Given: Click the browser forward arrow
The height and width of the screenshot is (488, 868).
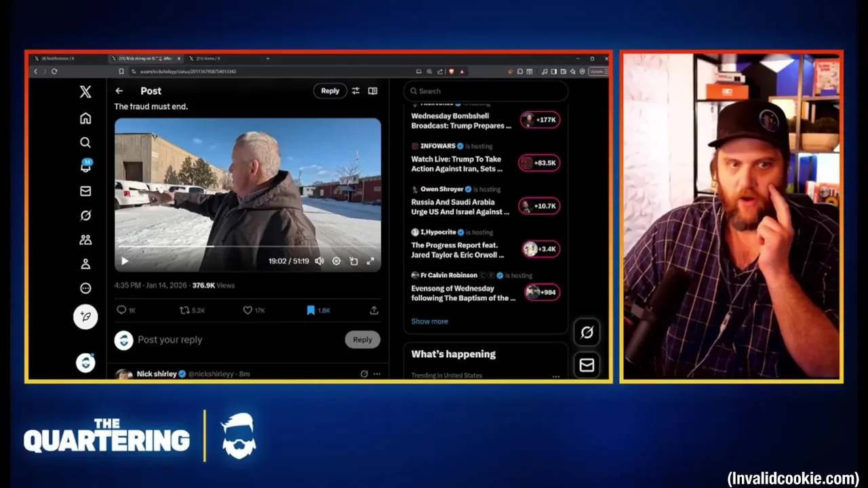Looking at the screenshot, I should (45, 71).
